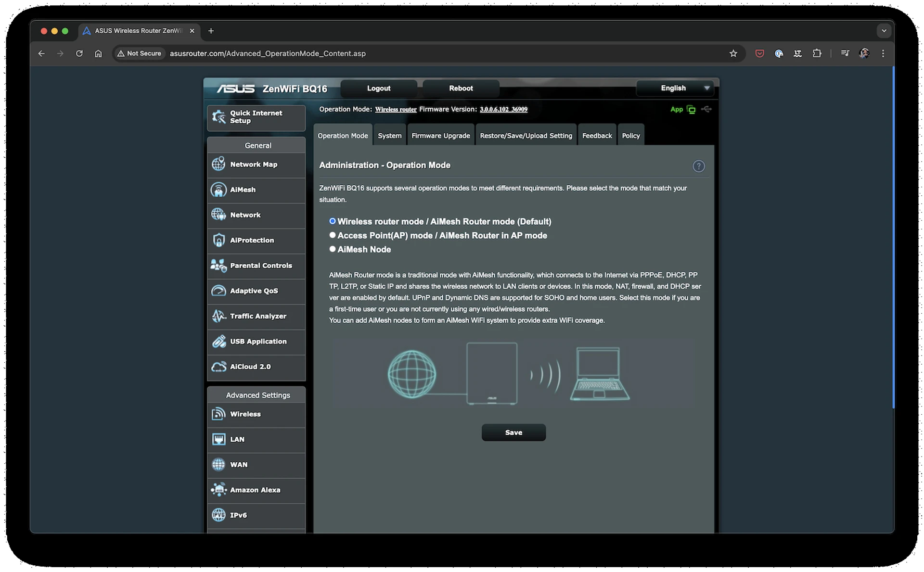Open the English language dropdown
924x572 pixels.
675,88
